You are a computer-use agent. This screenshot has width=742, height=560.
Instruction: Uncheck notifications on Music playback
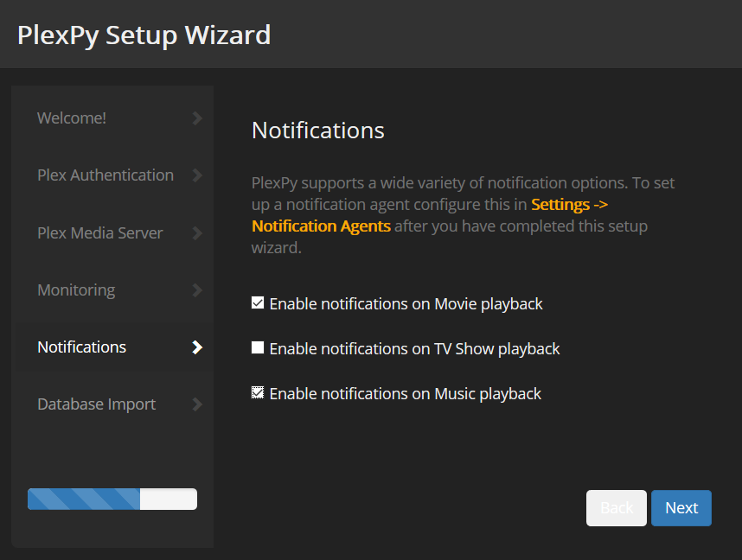[x=257, y=392]
